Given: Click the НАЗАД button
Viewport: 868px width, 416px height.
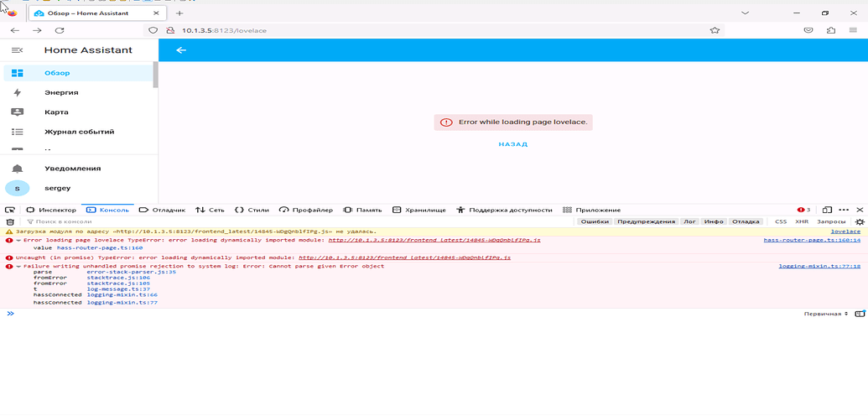Looking at the screenshot, I should [513, 144].
